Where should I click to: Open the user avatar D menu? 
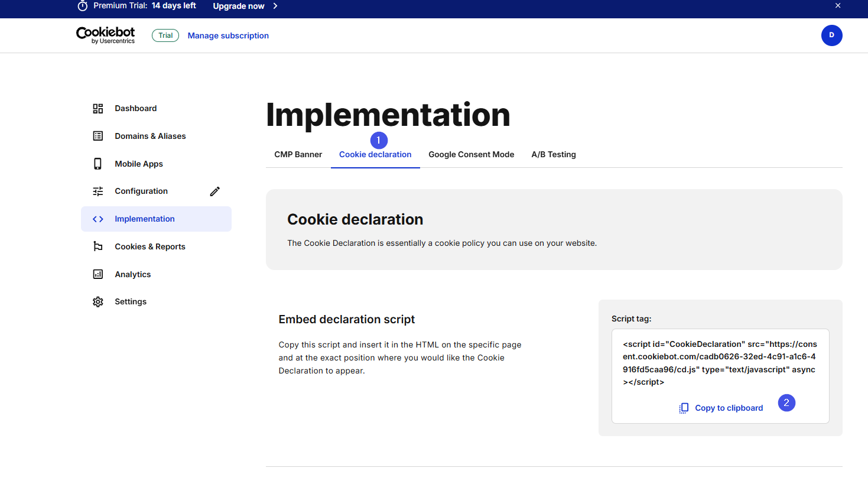coord(831,35)
